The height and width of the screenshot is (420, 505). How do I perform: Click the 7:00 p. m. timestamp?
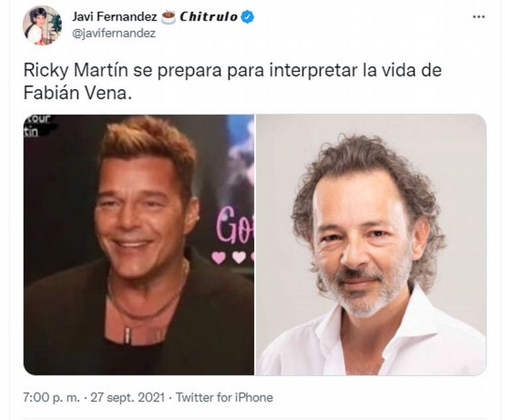pos(51,397)
